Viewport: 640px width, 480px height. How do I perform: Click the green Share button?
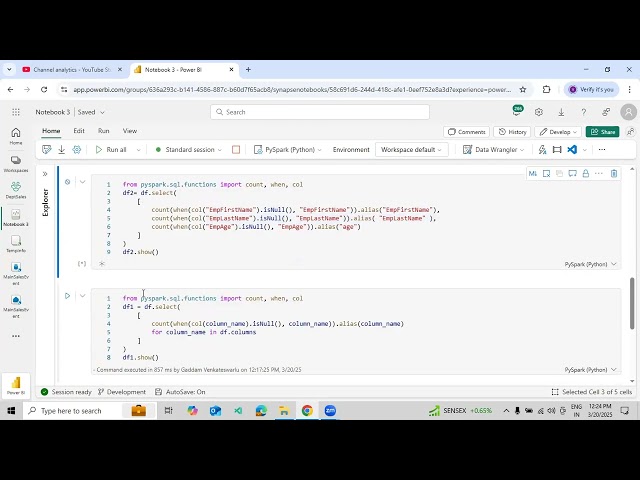(x=602, y=132)
